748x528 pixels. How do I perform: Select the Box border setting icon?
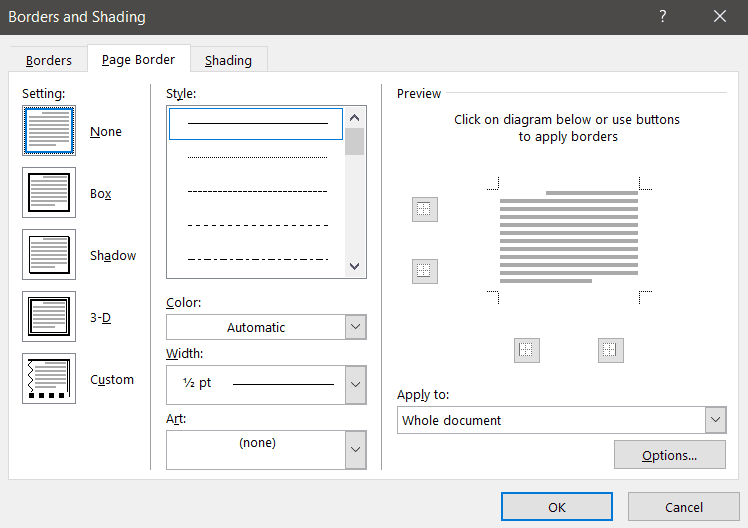click(x=49, y=193)
